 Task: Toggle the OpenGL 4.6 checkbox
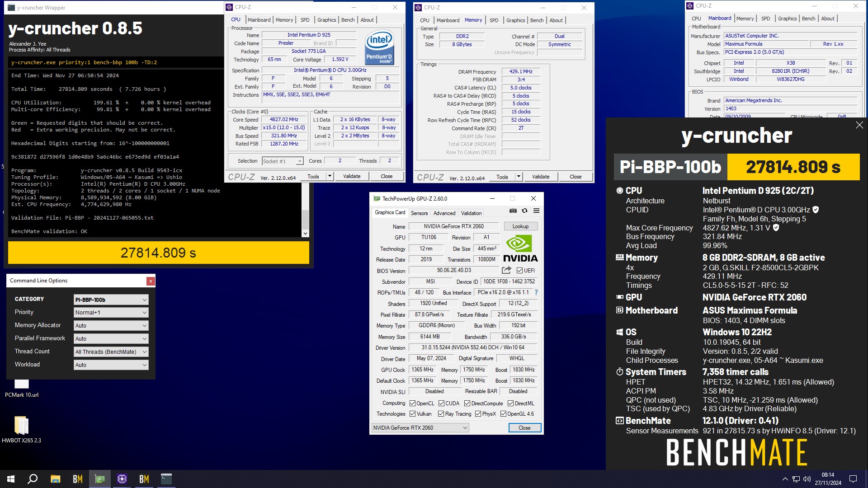coord(503,414)
